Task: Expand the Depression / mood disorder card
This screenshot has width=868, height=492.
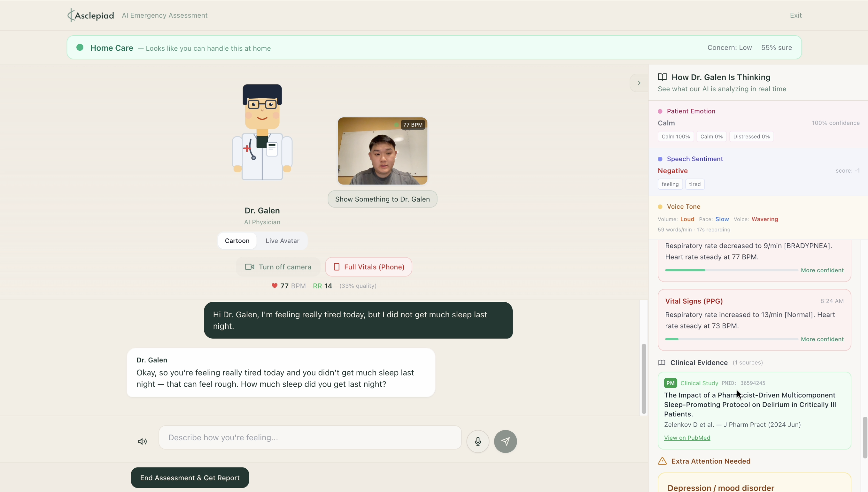Action: click(x=720, y=488)
